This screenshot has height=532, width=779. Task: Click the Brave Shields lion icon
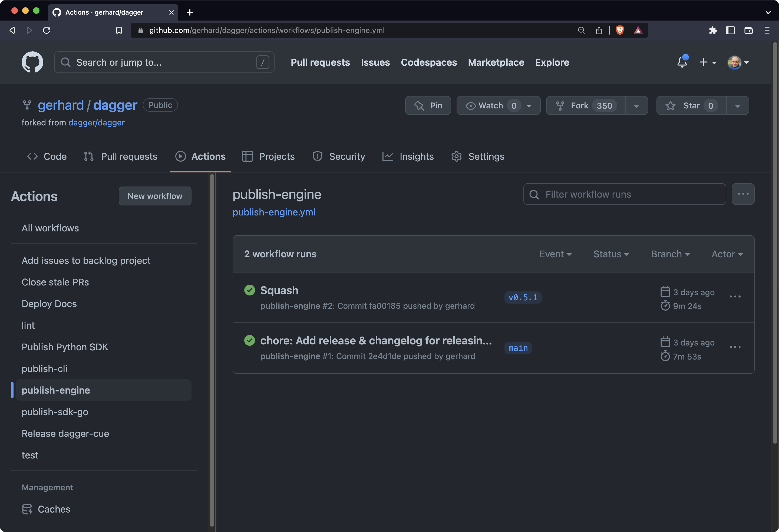point(620,31)
